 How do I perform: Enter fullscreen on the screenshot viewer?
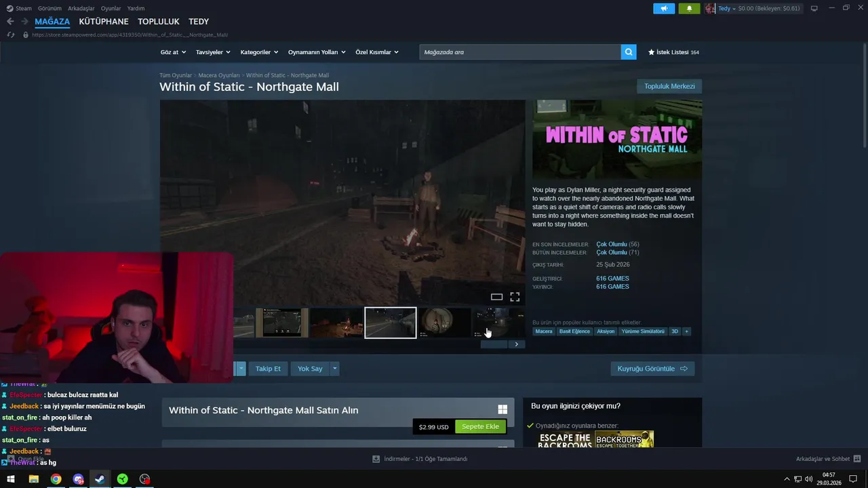(x=515, y=297)
